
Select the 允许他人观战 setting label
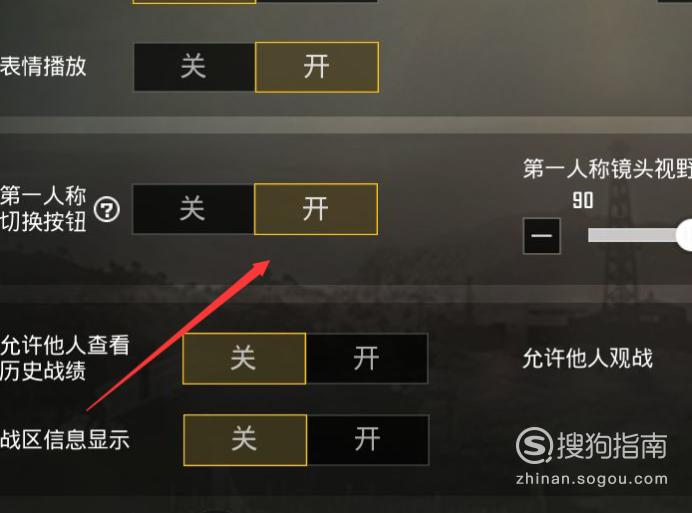pyautogui.click(x=587, y=358)
